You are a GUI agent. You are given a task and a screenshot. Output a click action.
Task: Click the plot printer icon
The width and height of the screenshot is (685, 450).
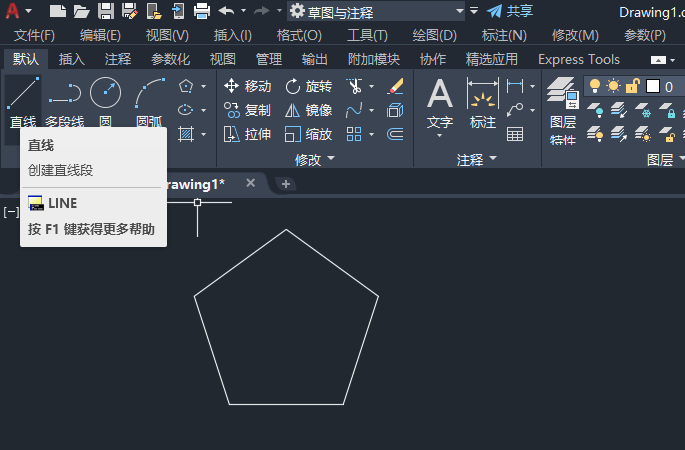click(201, 11)
